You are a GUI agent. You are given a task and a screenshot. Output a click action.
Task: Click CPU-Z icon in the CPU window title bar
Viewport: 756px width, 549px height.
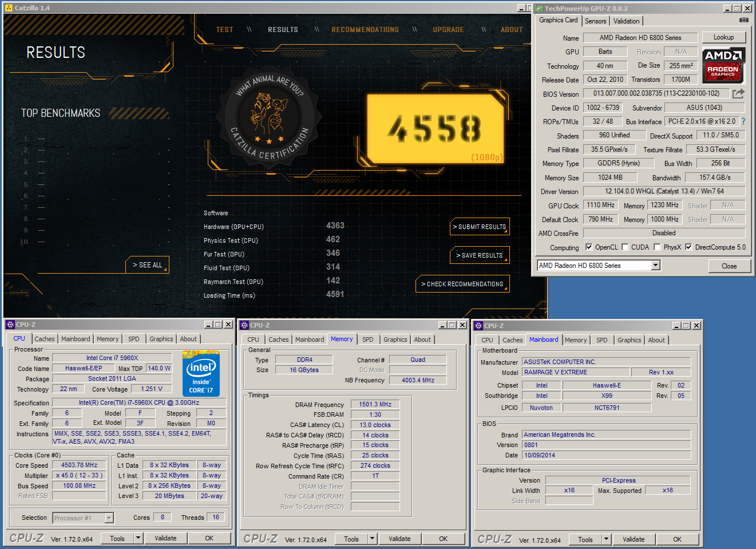point(10,325)
